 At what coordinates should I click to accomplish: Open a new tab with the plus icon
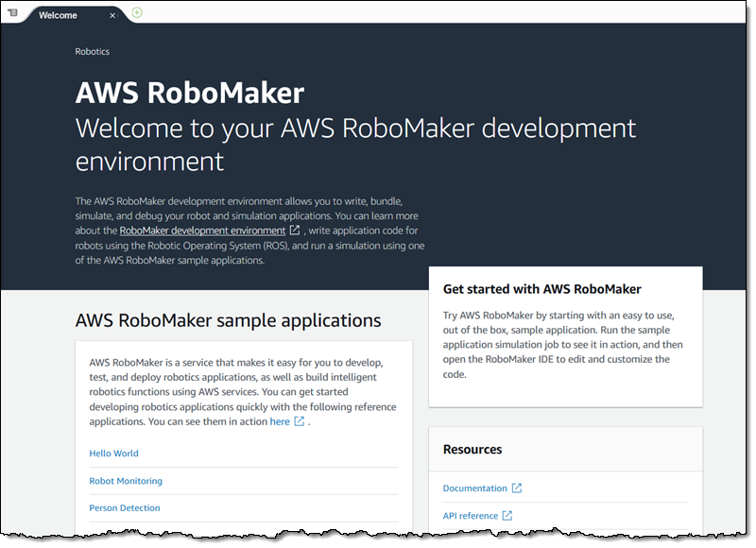pos(138,12)
